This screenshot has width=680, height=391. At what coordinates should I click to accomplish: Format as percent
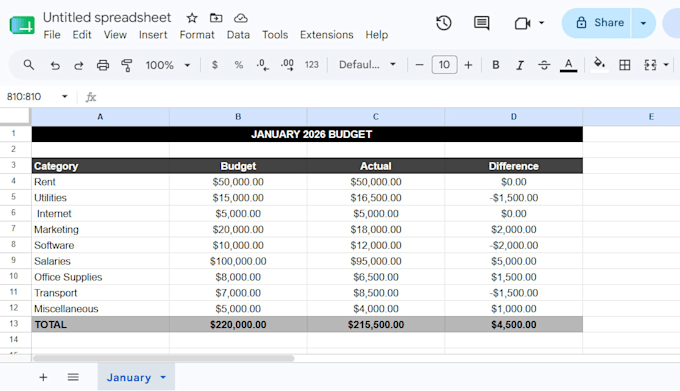[x=239, y=65]
